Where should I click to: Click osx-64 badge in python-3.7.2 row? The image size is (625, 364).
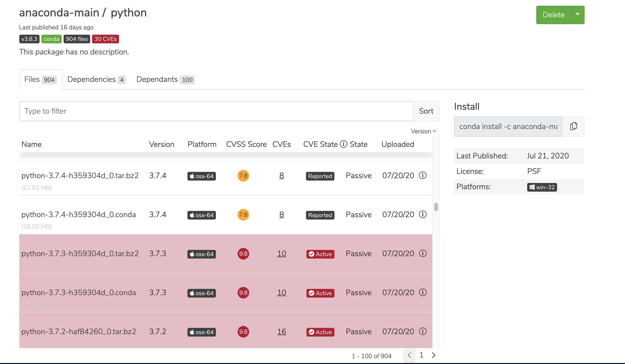tap(202, 332)
